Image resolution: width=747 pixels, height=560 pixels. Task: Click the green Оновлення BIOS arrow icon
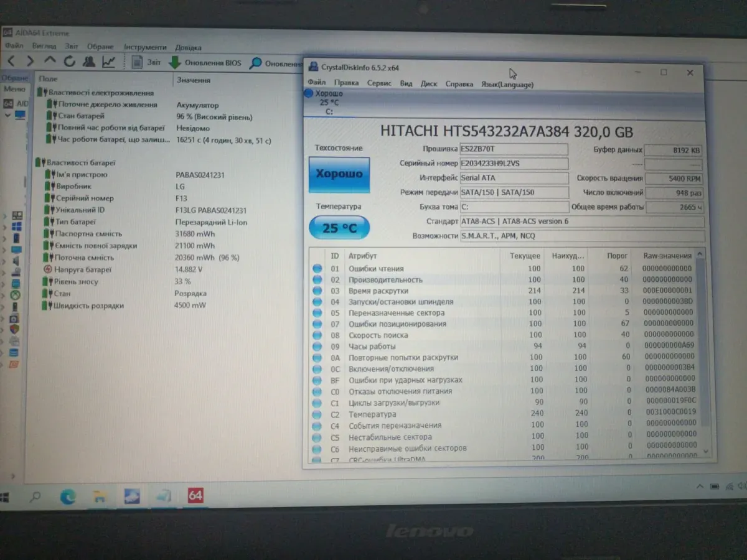(175, 63)
